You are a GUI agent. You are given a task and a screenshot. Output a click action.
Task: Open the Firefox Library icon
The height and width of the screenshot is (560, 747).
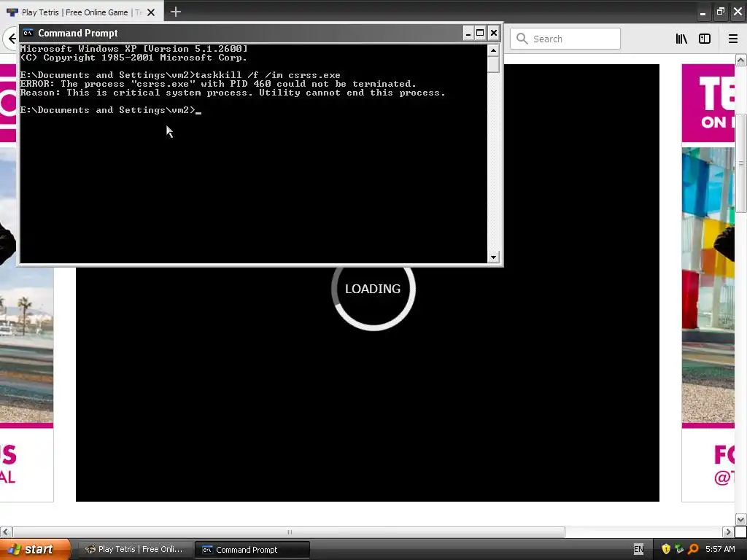(x=681, y=39)
